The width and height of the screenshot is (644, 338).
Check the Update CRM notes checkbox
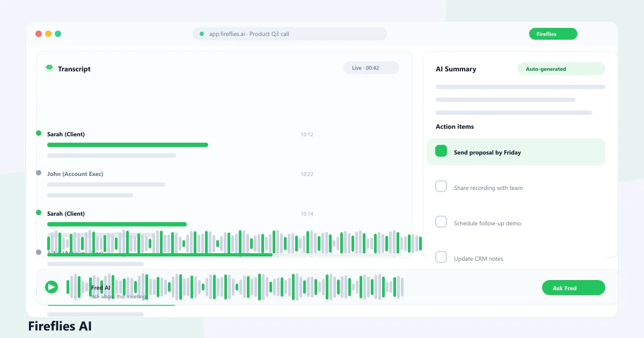coord(441,258)
